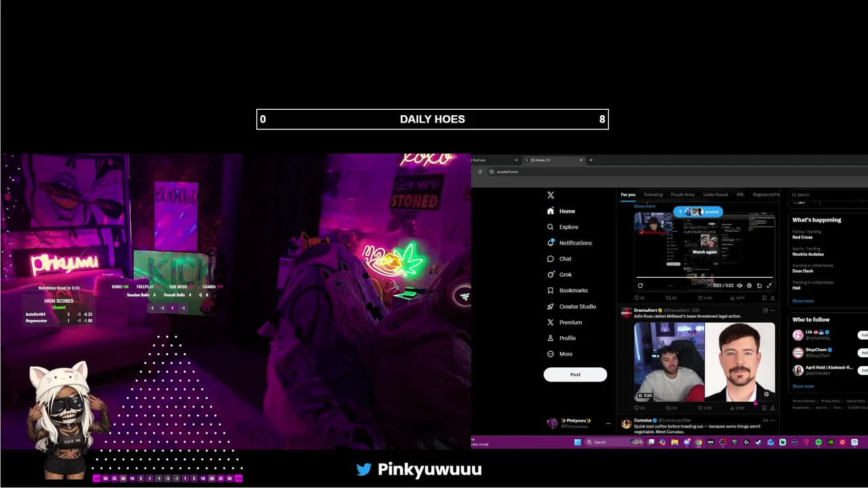Viewport: 868px width, 488px height.
Task: Share the first post
Action: click(x=772, y=298)
